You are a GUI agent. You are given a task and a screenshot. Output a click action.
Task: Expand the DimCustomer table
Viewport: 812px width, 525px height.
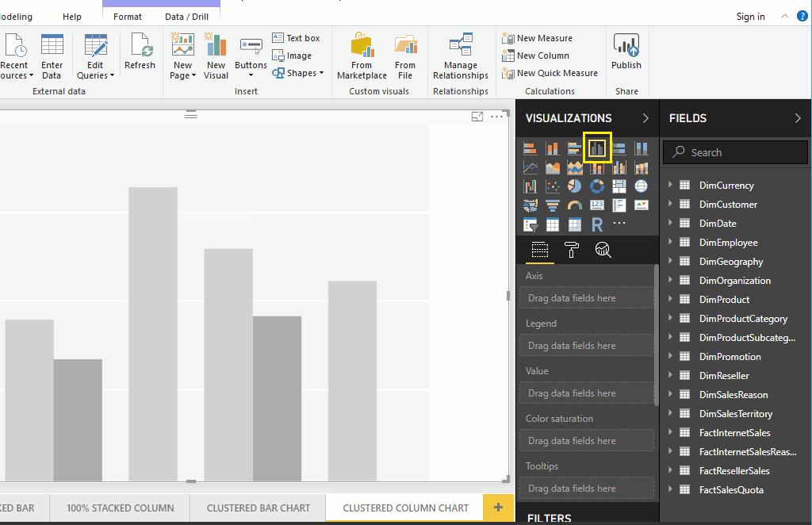[x=671, y=204]
